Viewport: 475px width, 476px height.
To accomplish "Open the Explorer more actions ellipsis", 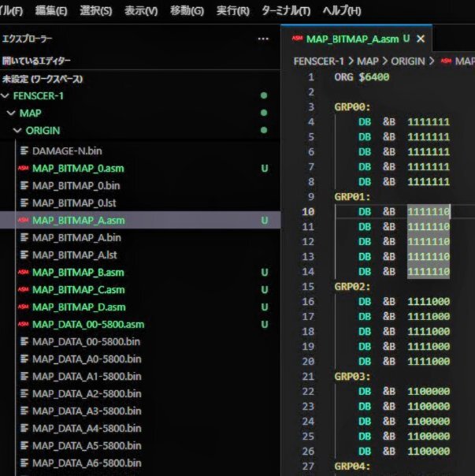I will (263, 39).
